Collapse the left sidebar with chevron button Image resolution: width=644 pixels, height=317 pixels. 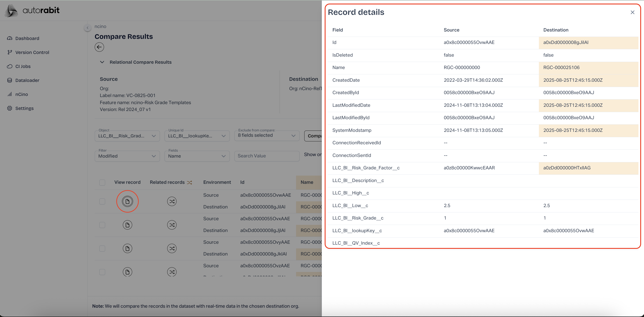[88, 28]
